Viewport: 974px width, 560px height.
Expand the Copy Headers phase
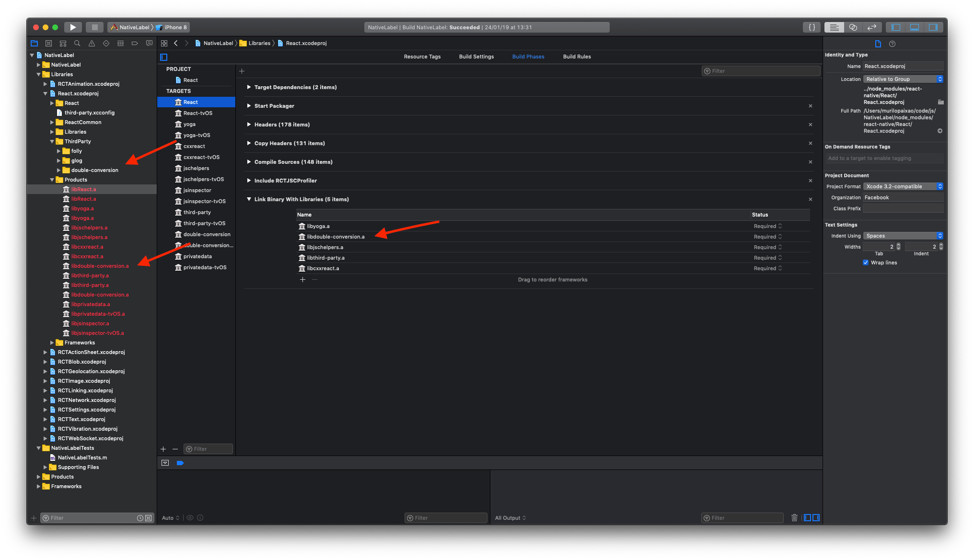tap(249, 143)
